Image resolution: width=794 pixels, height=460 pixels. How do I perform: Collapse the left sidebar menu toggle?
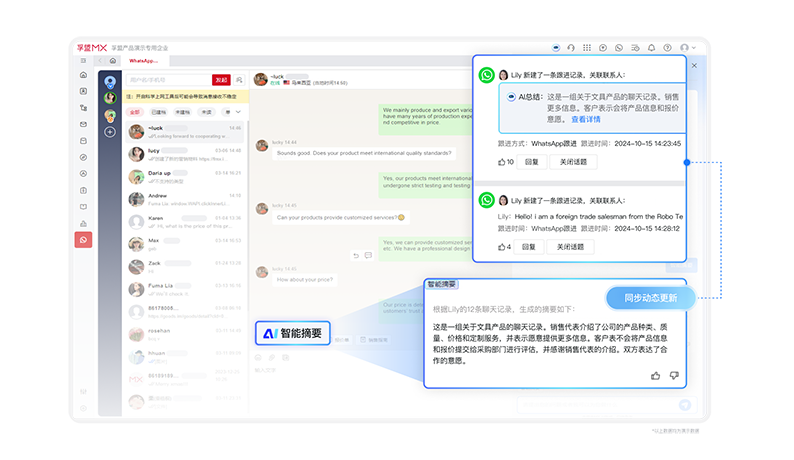click(83, 61)
